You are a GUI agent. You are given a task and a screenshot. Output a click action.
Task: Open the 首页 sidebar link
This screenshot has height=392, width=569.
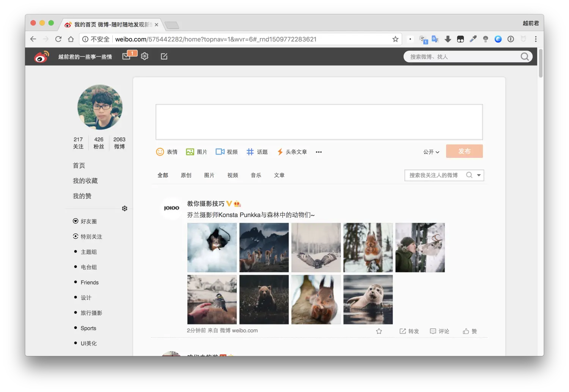pos(79,165)
